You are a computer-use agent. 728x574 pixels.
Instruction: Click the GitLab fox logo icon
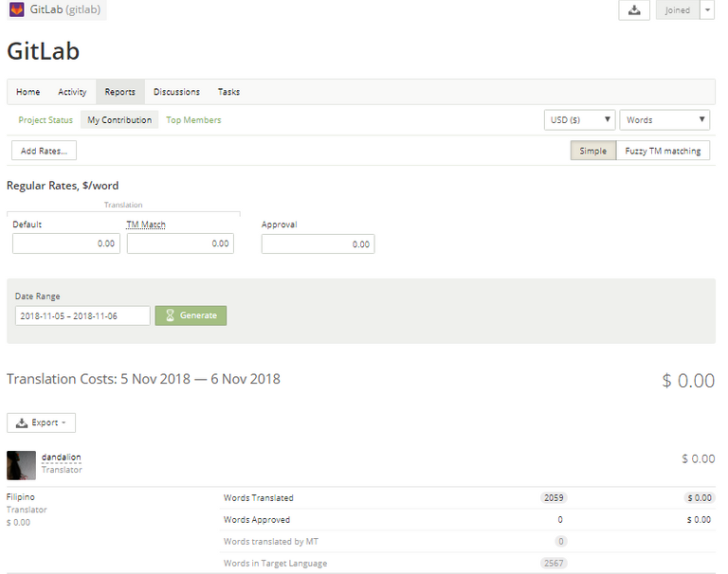(x=17, y=10)
